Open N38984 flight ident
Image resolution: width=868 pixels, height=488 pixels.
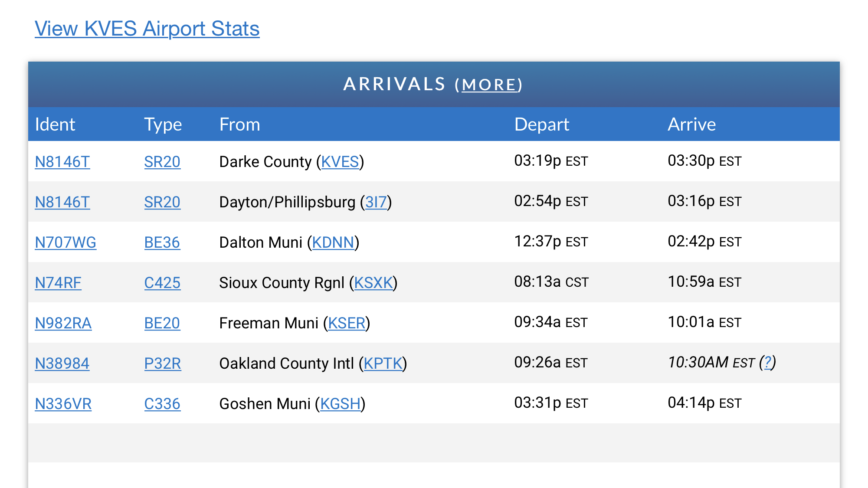coord(62,364)
